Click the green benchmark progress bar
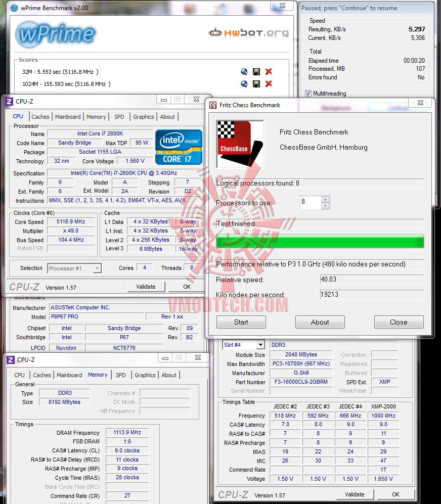 click(320, 242)
